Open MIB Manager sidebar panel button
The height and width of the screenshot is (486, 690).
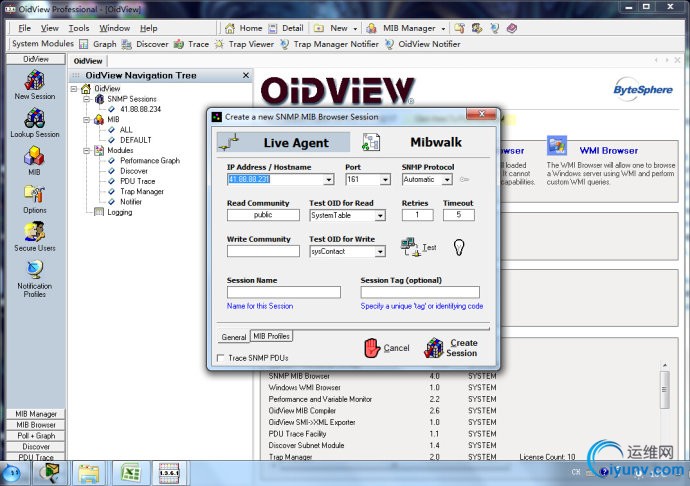click(36, 414)
